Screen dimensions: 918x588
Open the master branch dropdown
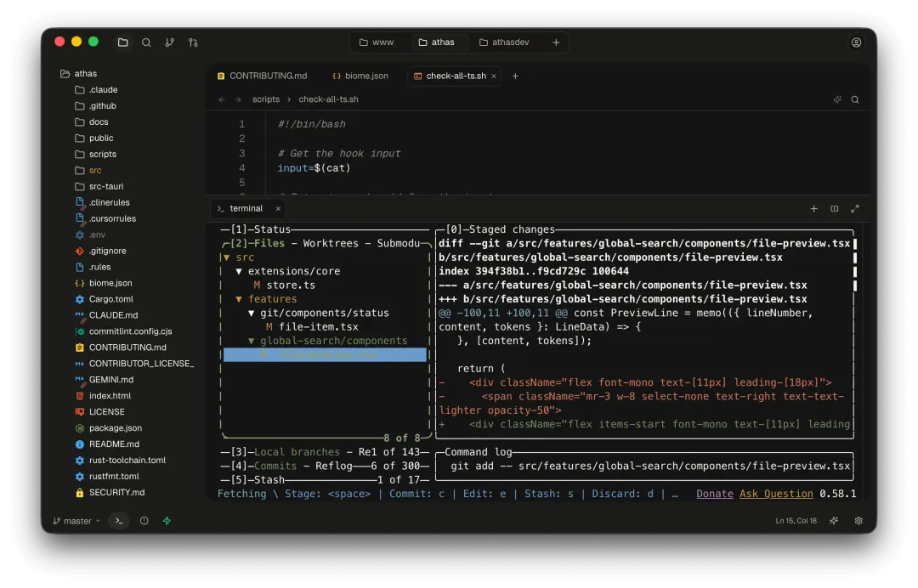tap(76, 521)
